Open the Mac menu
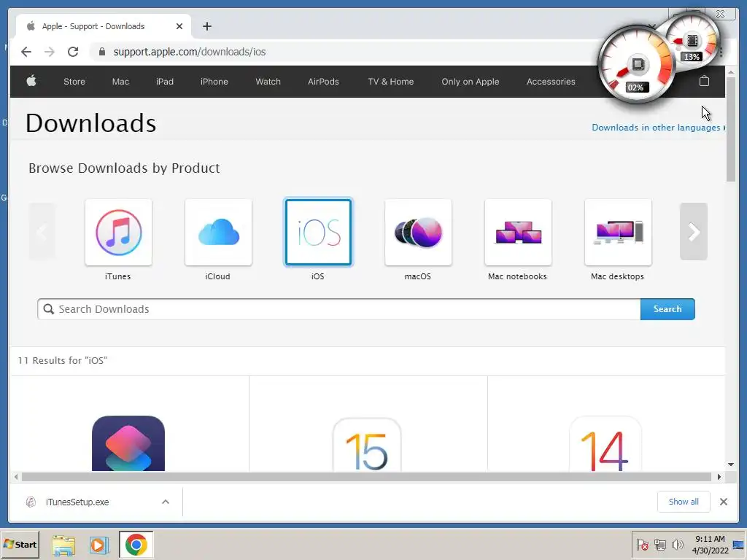747x560 pixels. coord(120,82)
